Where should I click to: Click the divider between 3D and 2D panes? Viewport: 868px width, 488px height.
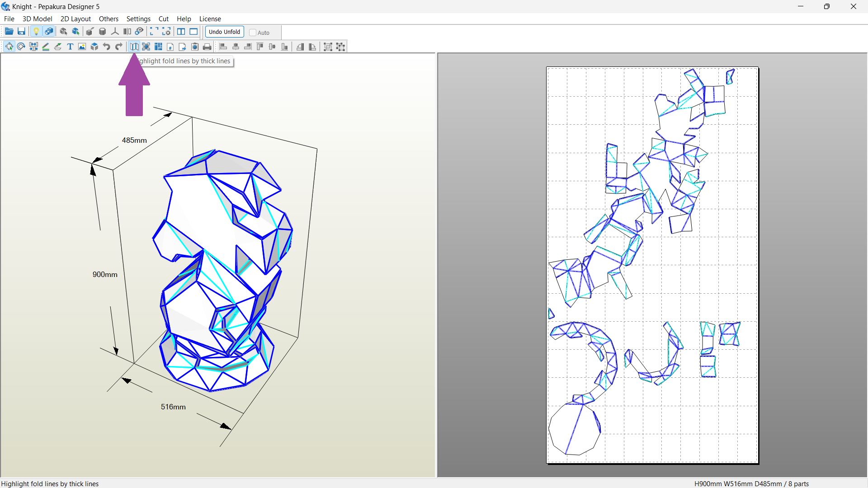pos(436,265)
